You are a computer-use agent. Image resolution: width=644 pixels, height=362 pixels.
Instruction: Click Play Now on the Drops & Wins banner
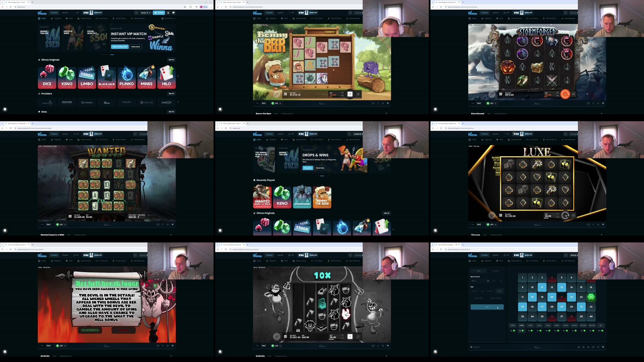pyautogui.click(x=308, y=168)
